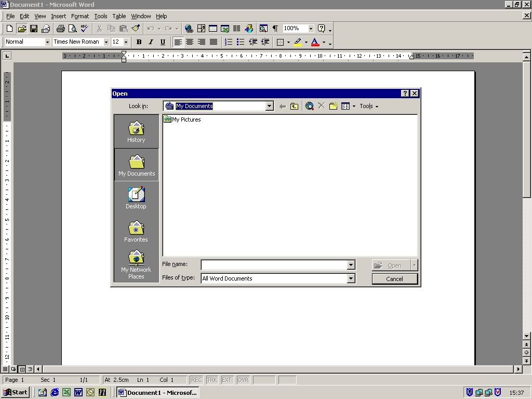Click inside the File name field
This screenshot has height=399, width=532.
[x=274, y=264]
